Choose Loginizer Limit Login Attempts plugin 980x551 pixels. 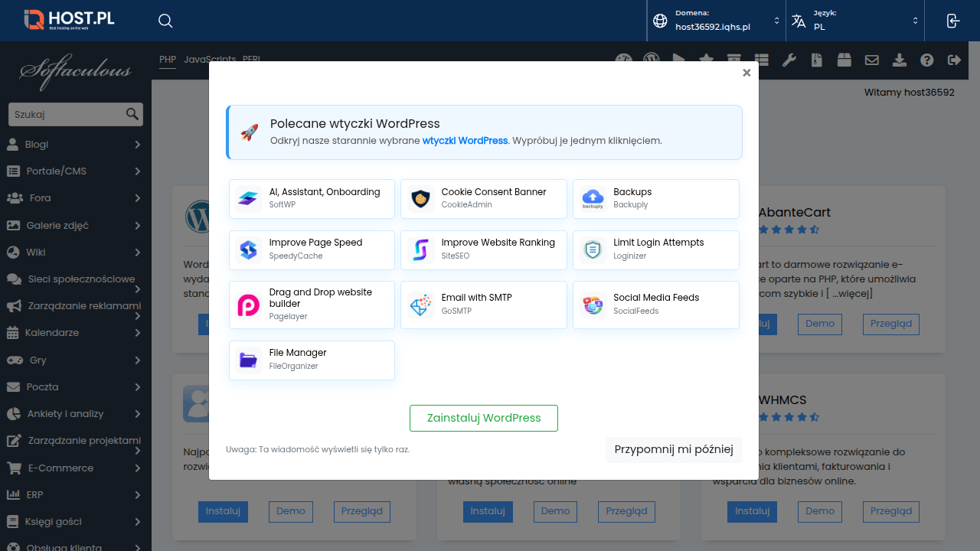[656, 250]
